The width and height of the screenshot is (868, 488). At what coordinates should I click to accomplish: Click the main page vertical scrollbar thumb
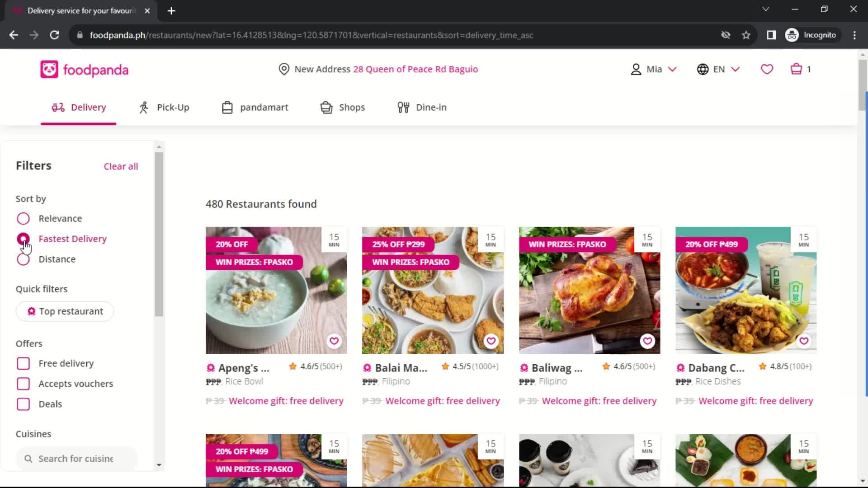[863, 85]
